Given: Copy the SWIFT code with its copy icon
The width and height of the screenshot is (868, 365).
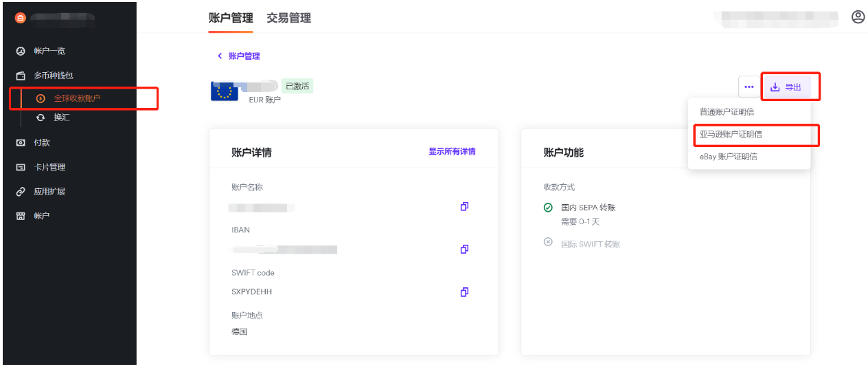Looking at the screenshot, I should tap(464, 292).
